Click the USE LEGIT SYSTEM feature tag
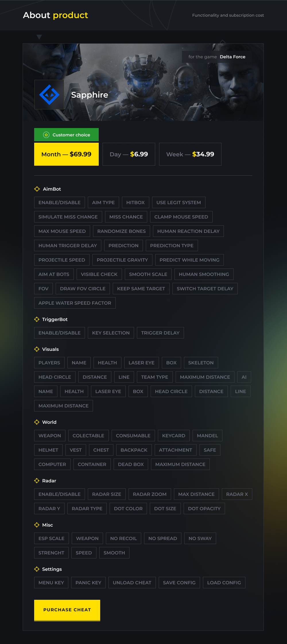 pos(179,202)
